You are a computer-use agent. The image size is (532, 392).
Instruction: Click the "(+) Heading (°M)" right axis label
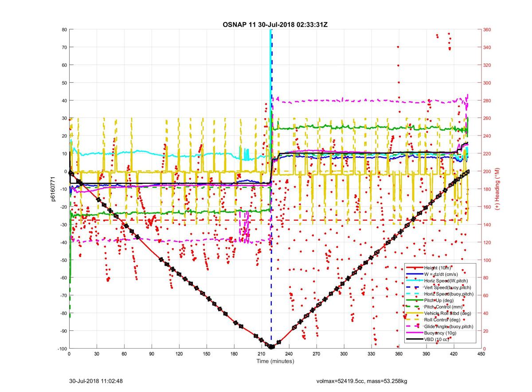tap(497, 189)
